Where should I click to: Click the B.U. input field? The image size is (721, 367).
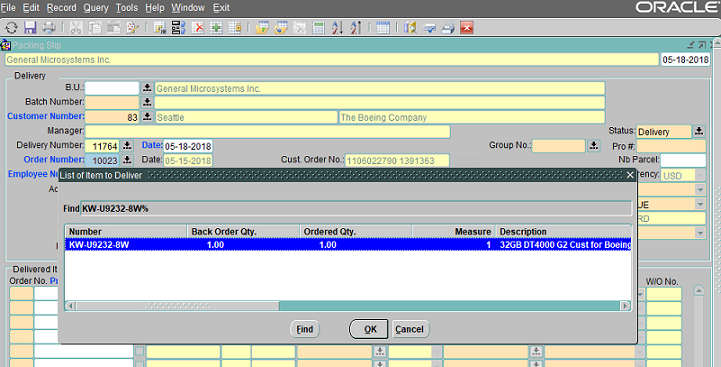click(x=112, y=88)
